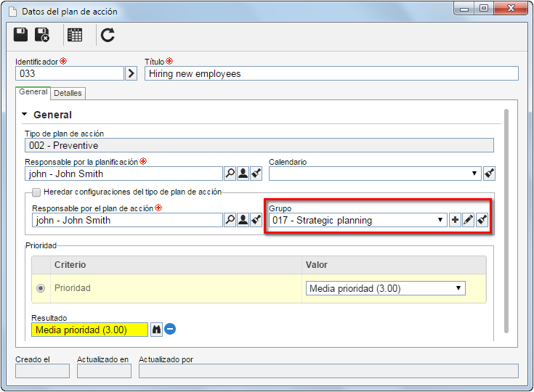Click the Creado el field

pyautogui.click(x=42, y=371)
